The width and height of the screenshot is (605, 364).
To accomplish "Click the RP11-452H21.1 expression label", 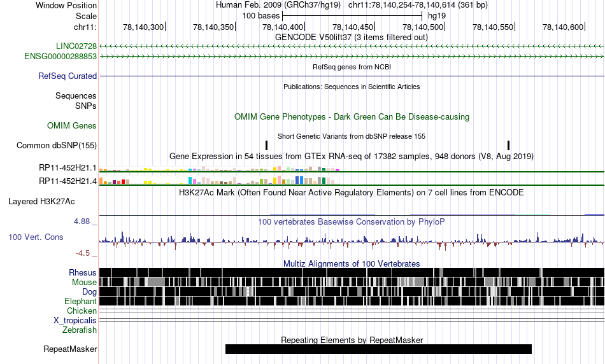I will pos(68,168).
